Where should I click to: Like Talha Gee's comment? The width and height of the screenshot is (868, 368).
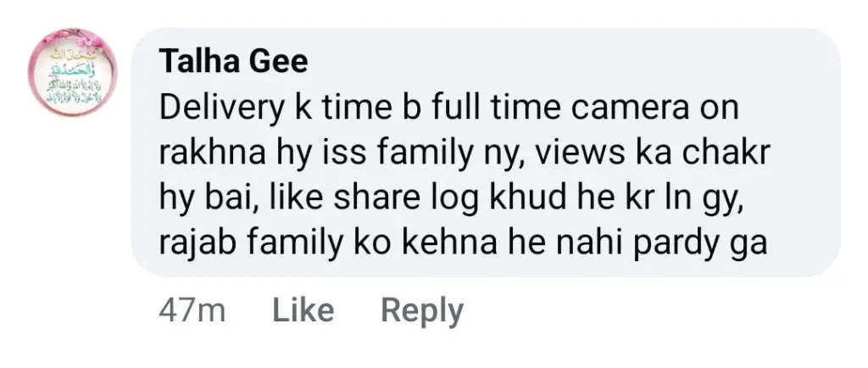(x=303, y=311)
